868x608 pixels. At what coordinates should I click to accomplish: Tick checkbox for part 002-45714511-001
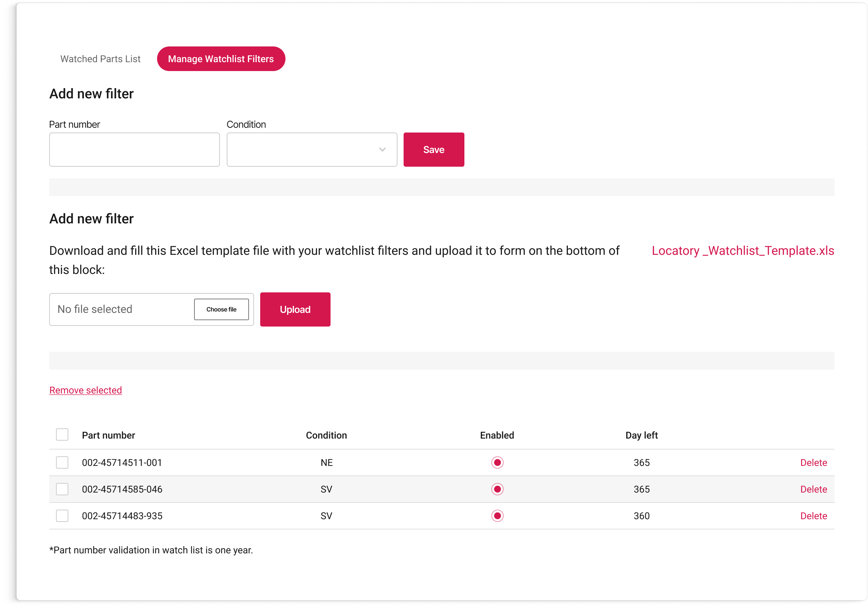pyautogui.click(x=62, y=462)
